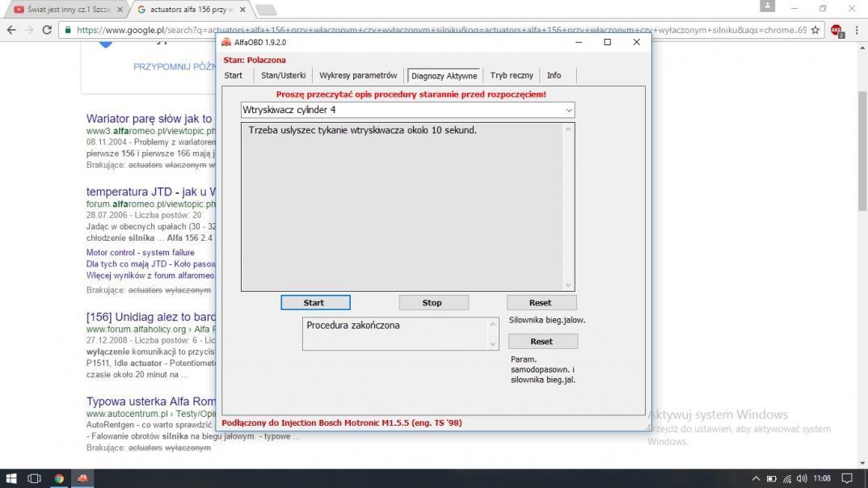Viewport: 868px width, 488px height.
Task: Click the 'Procedura zakończona' status text
Action: click(x=353, y=326)
